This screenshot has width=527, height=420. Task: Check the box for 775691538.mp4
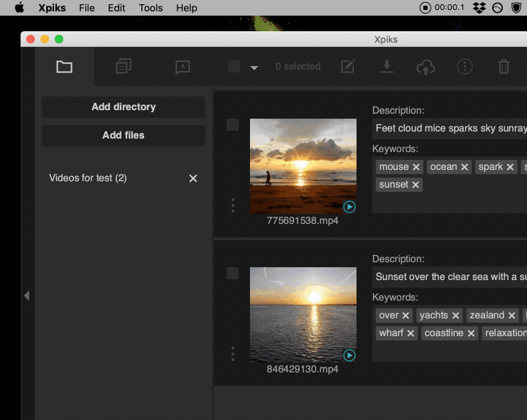(232, 125)
